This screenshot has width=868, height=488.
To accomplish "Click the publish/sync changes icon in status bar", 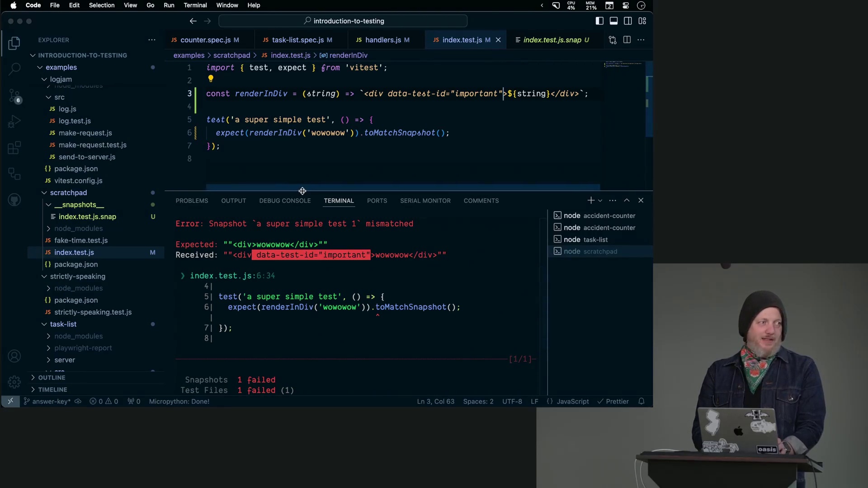I will coord(78,401).
